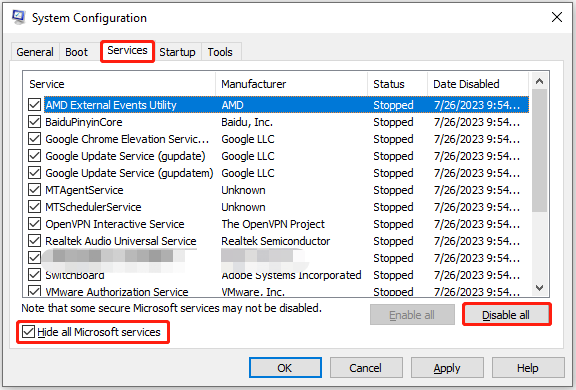Click the services list scrollbar thumb
The height and width of the screenshot is (390, 576).
(x=539, y=151)
